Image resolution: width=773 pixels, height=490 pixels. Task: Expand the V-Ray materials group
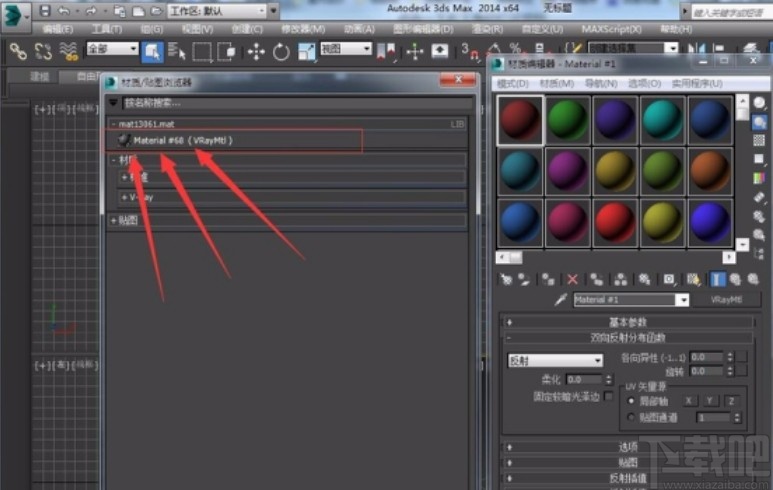click(x=124, y=197)
